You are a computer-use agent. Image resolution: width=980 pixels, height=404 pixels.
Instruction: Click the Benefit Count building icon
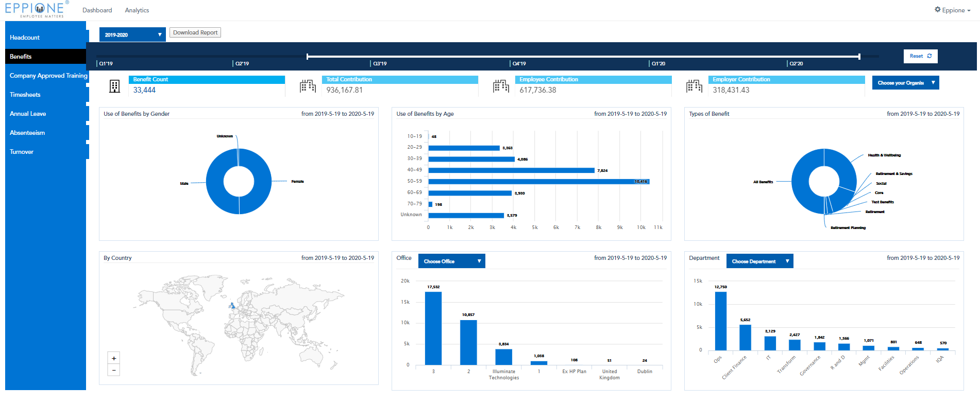click(x=114, y=86)
